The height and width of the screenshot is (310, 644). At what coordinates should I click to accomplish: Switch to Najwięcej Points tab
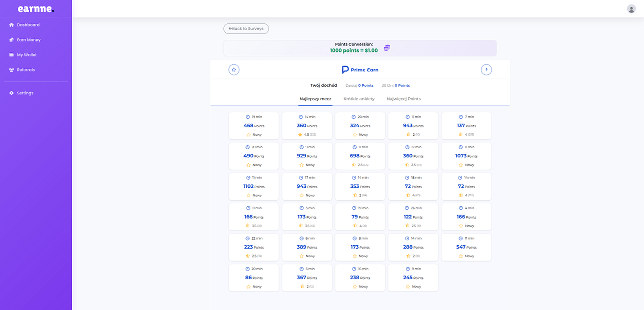[x=403, y=99]
